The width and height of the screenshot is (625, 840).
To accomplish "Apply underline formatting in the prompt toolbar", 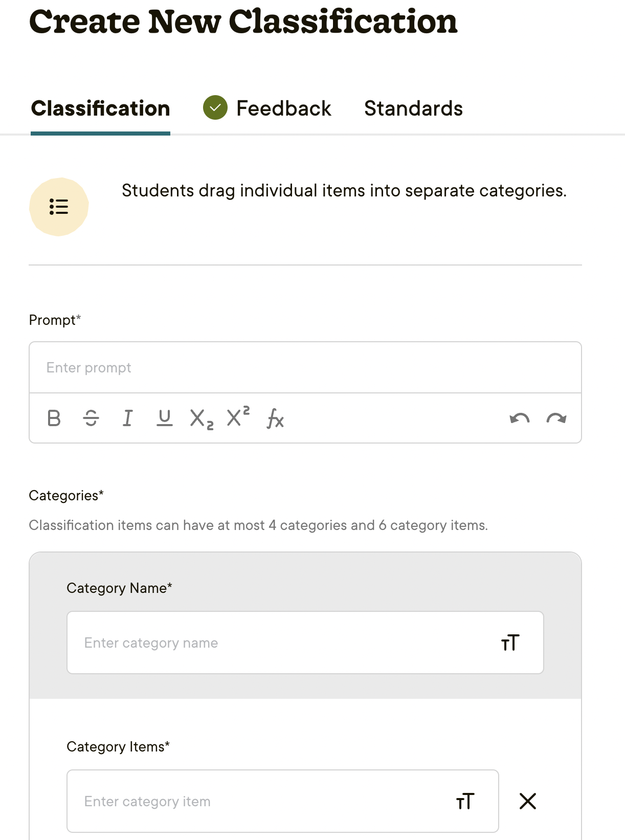I will click(164, 418).
